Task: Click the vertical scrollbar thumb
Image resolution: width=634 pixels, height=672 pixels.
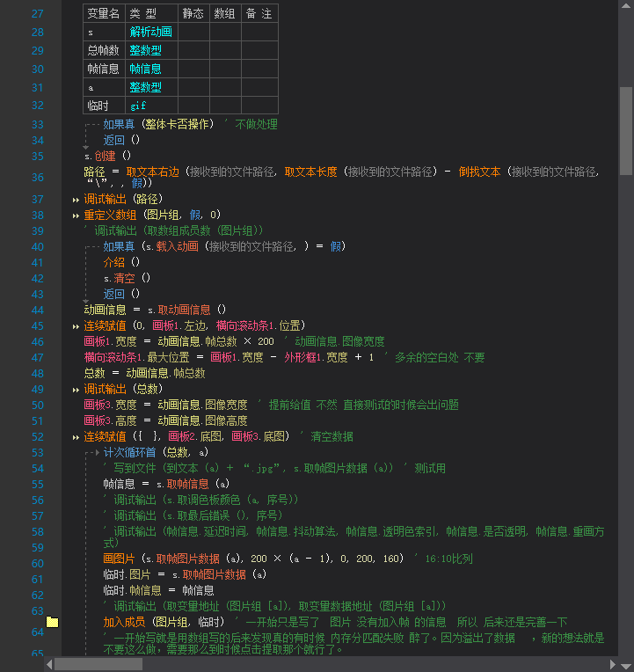Action: click(x=626, y=131)
